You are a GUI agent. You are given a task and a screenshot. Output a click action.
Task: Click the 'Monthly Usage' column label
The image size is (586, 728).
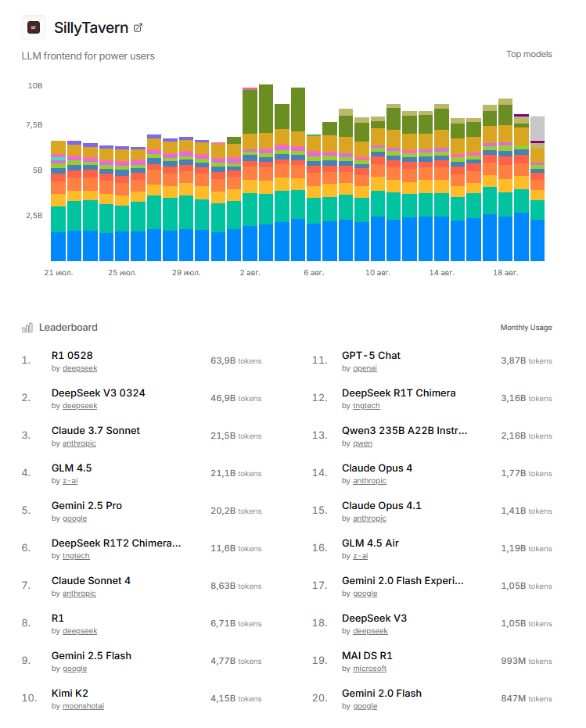[526, 328]
